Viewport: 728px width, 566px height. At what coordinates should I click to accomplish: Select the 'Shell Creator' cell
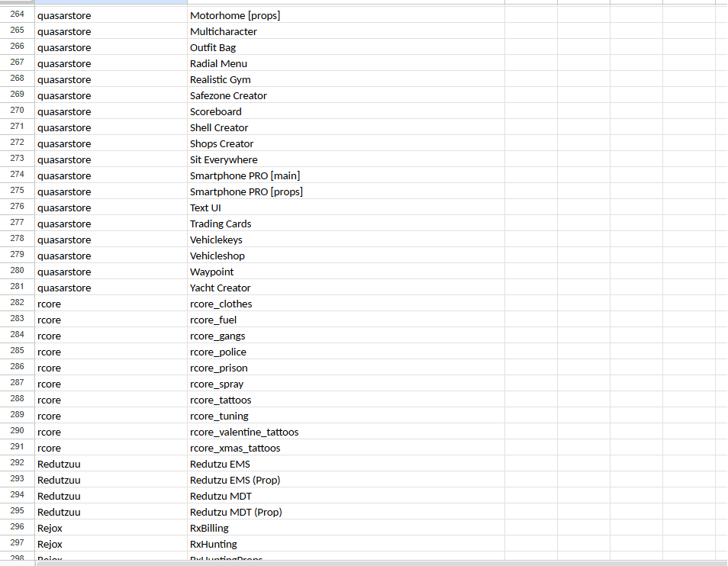click(346, 127)
